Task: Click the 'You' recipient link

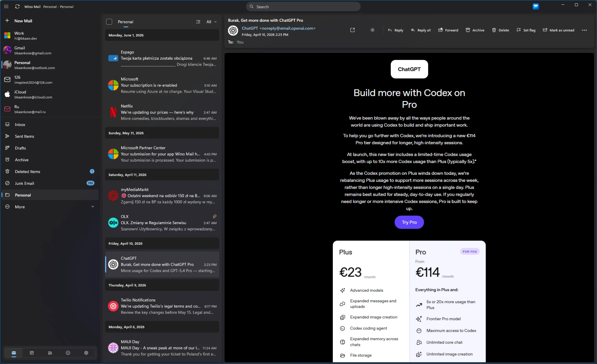Action: pos(240,42)
